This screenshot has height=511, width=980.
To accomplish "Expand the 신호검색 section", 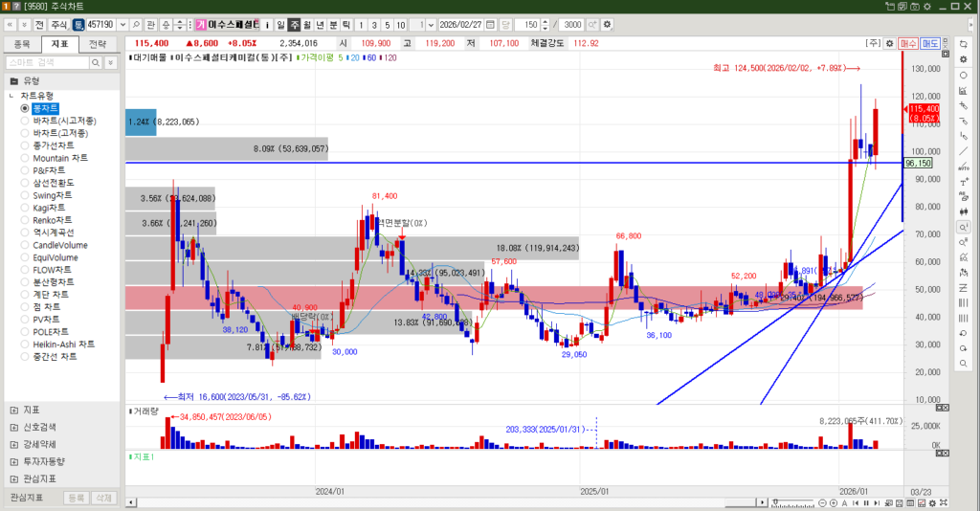I will coord(13,427).
